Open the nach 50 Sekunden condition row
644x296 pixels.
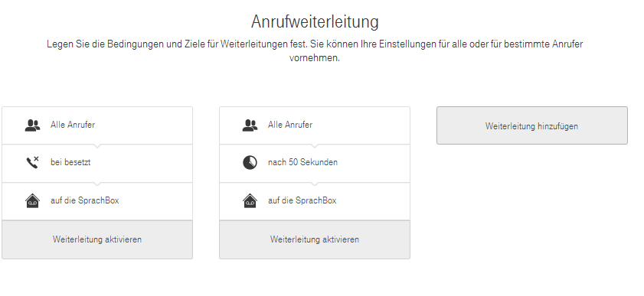click(315, 163)
